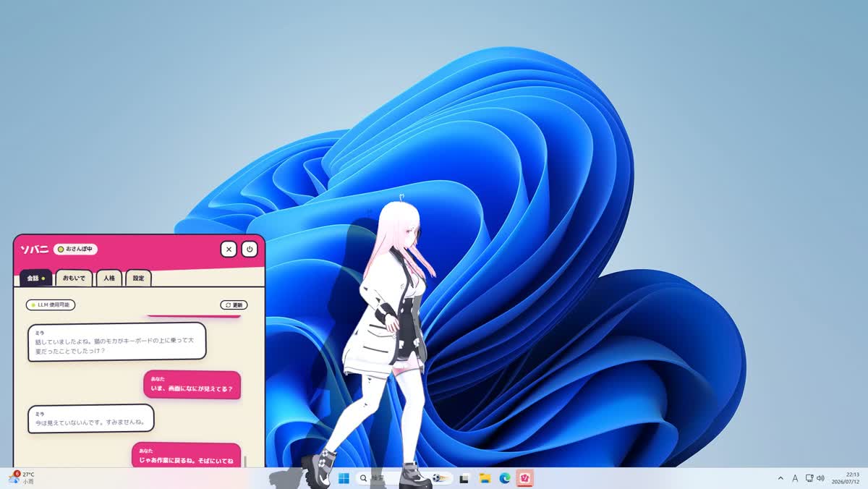Click the 更新 refresh button
868x489 pixels.
pos(234,305)
